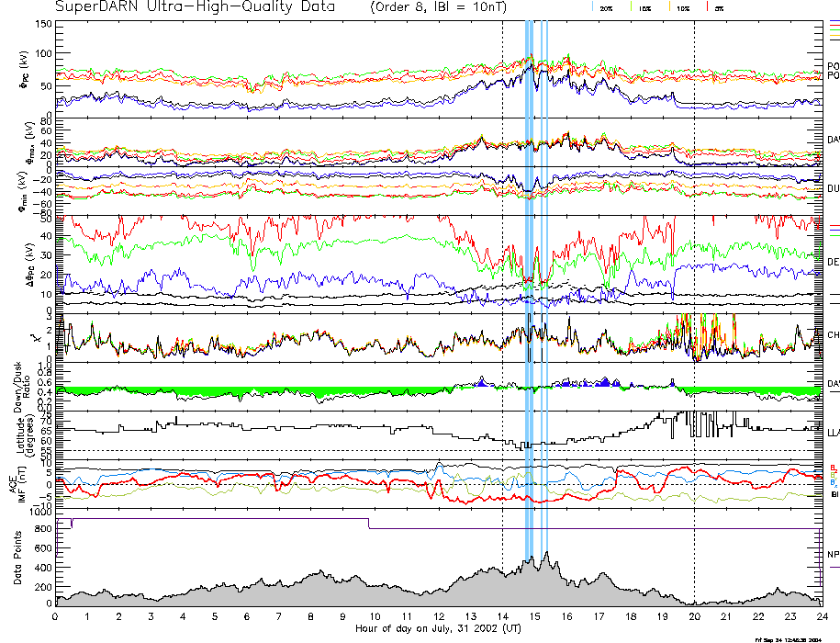Screen dimensions: 840x643
Task: Click the peak of the gray Data Points histogram
Action: [x=546, y=555]
